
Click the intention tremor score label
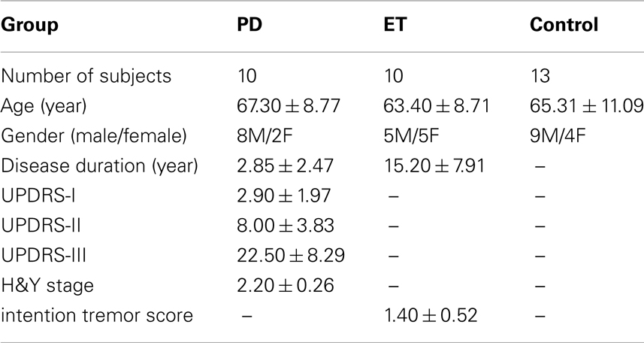(96, 316)
